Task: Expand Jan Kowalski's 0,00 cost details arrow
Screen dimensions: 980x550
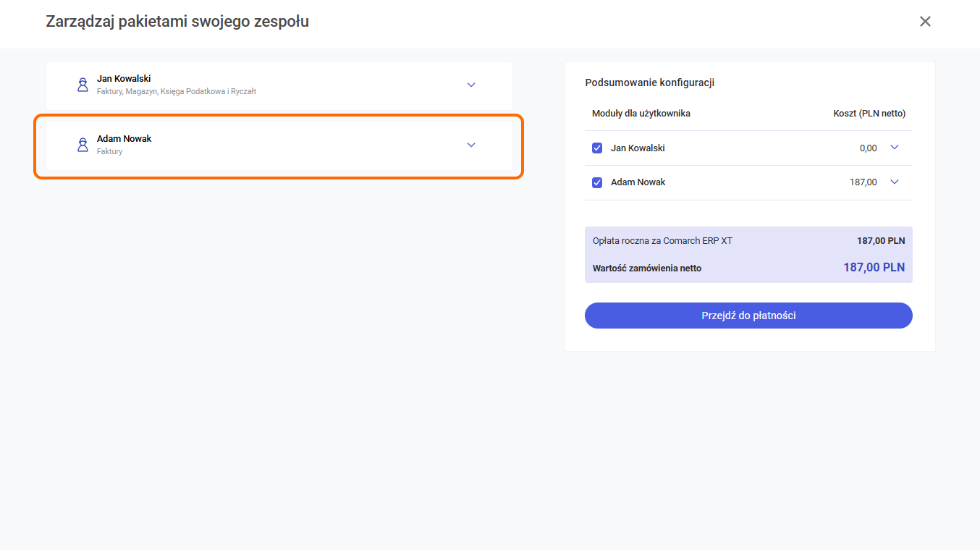Action: pyautogui.click(x=895, y=148)
